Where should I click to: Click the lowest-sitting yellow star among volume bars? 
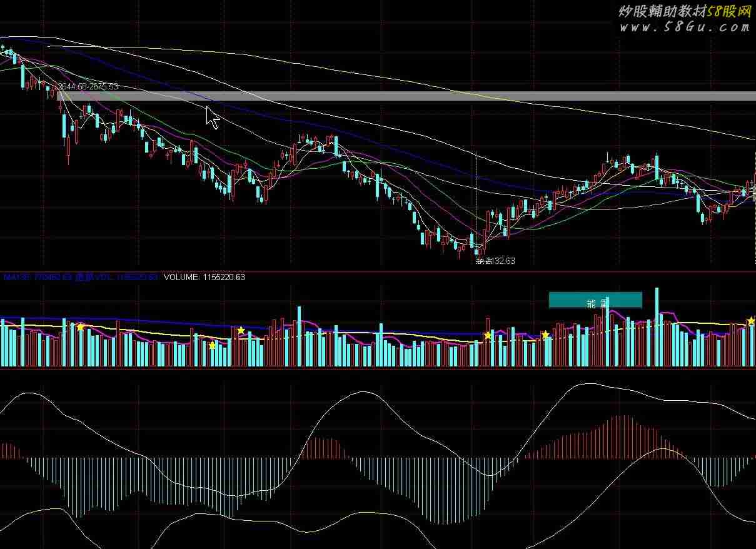(x=213, y=345)
